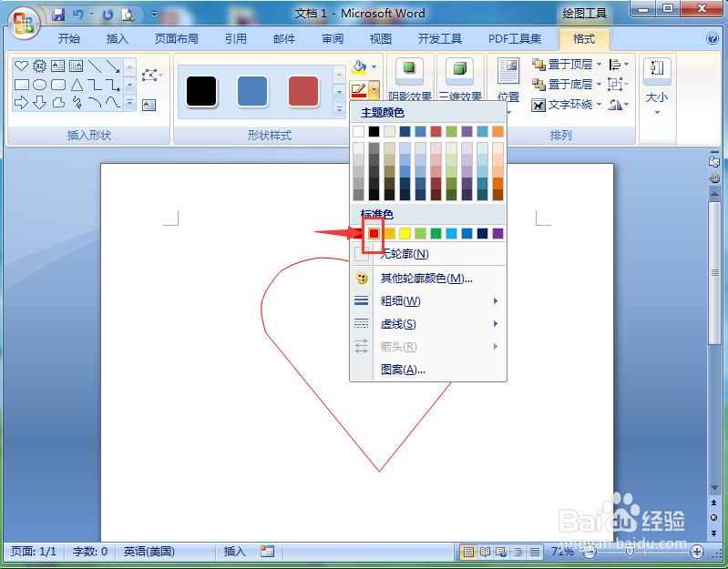Image resolution: width=728 pixels, height=569 pixels.
Task: Open the 开始 tab
Action: pyautogui.click(x=68, y=39)
